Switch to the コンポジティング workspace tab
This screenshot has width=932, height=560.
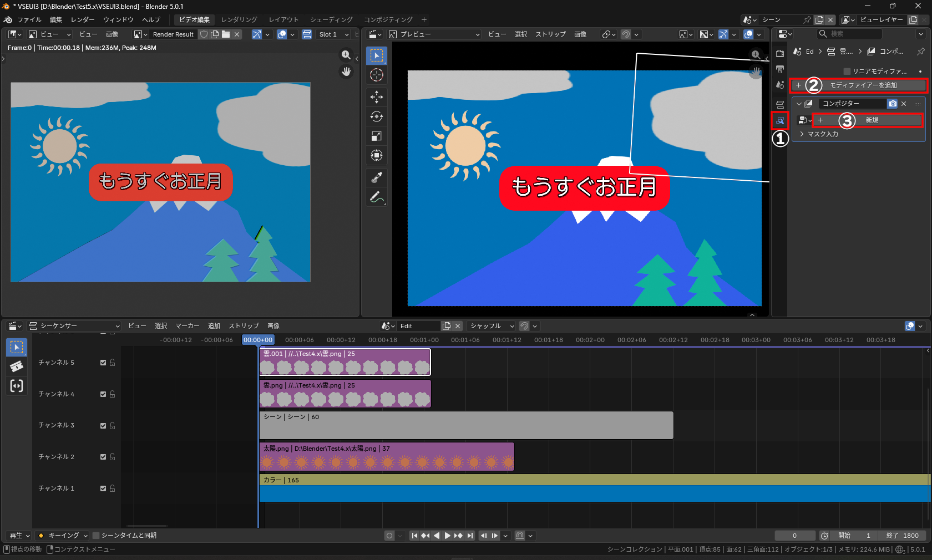point(388,20)
